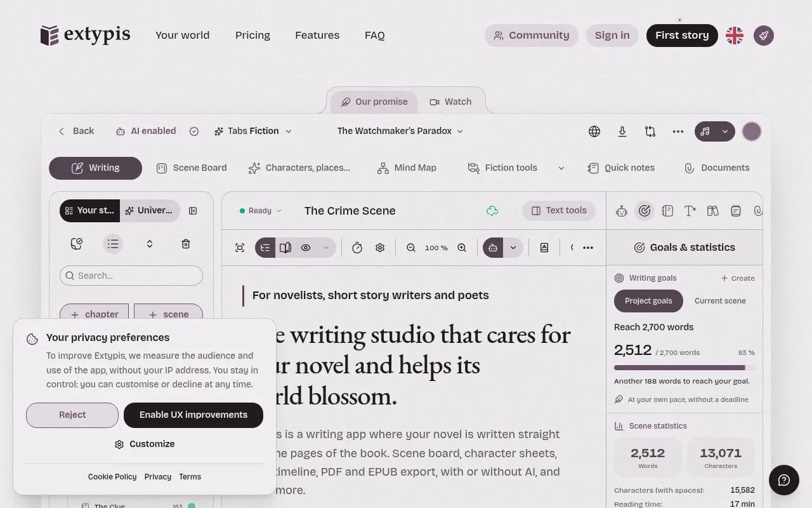Click the zoom out magnifier icon
Viewport: 812px width, 508px height.
click(411, 248)
